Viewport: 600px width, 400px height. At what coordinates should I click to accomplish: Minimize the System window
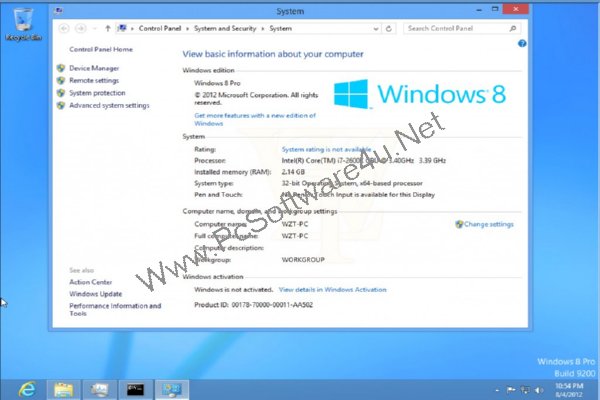click(x=479, y=10)
